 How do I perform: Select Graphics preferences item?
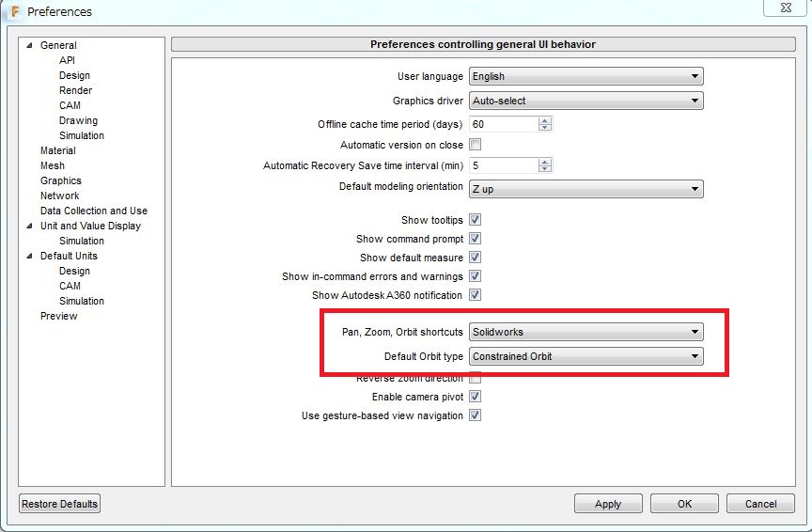tap(60, 180)
